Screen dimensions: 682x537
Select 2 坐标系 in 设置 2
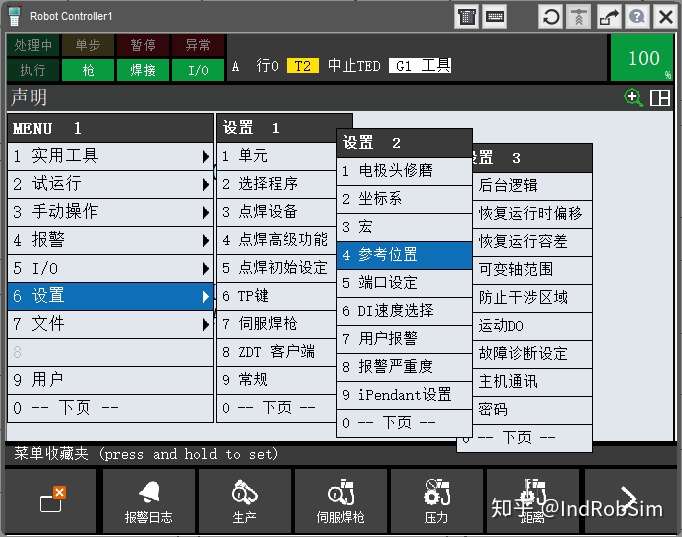pyautogui.click(x=405, y=199)
